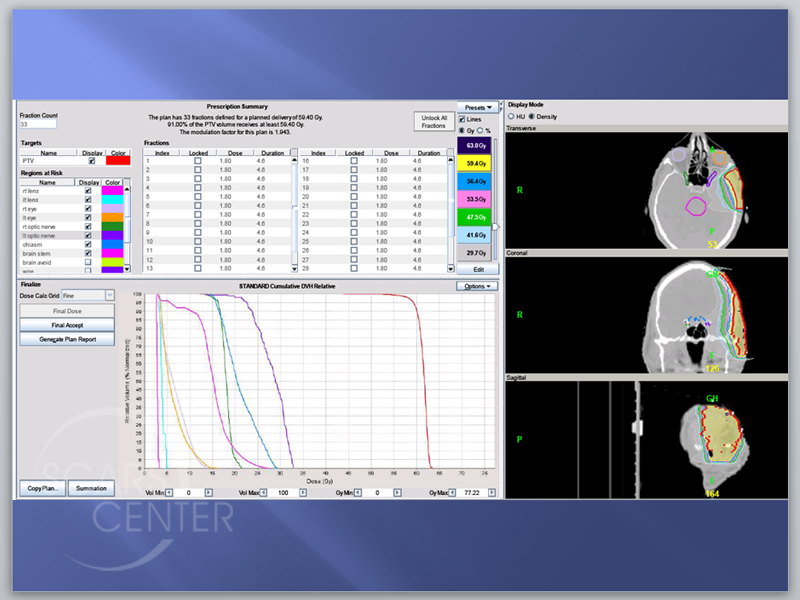
Task: Click the right fractions table scroll-up arrow
Action: click(x=451, y=160)
